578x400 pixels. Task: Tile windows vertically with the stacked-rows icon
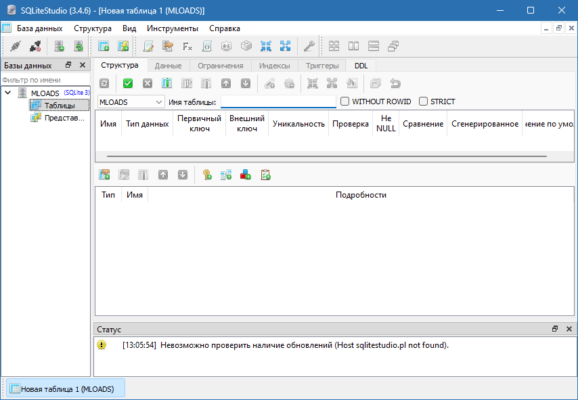[373, 46]
